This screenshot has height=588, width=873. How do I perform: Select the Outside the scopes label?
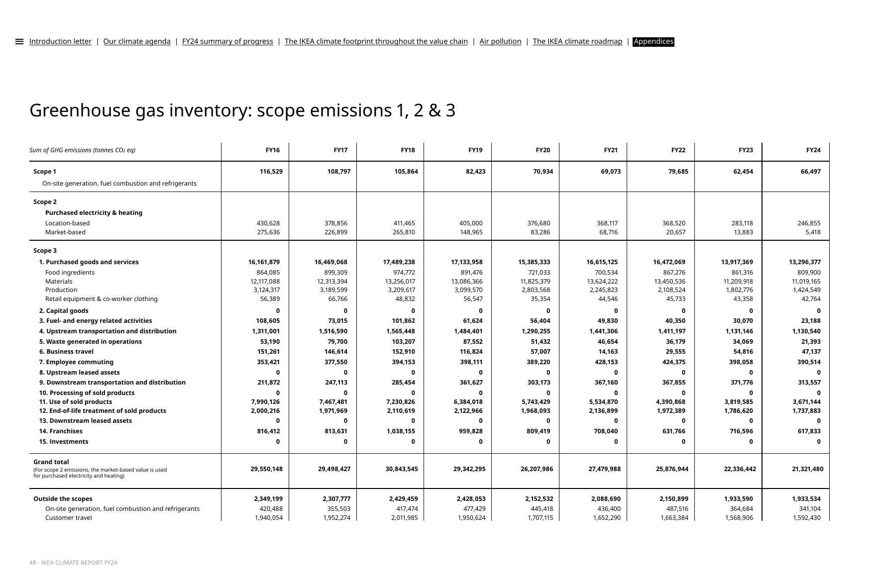pyautogui.click(x=63, y=499)
